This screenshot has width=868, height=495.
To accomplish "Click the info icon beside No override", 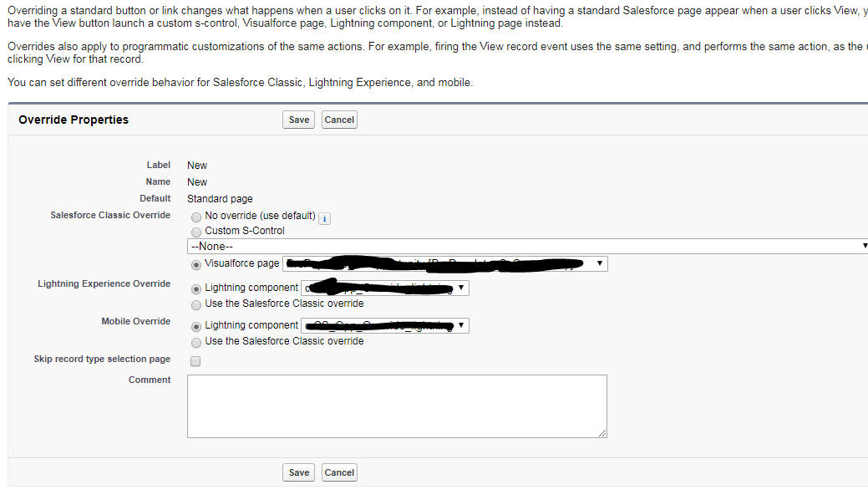I will tap(325, 218).
